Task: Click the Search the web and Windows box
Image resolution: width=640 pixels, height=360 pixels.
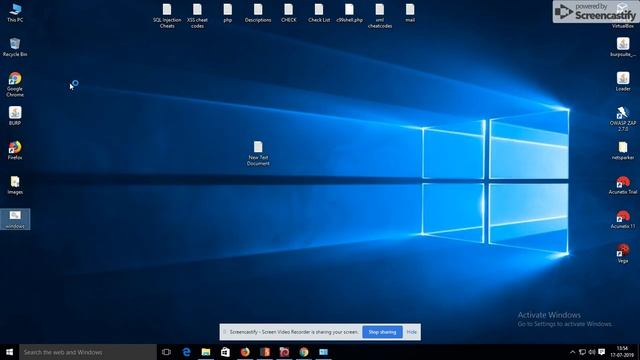Action: (88, 352)
